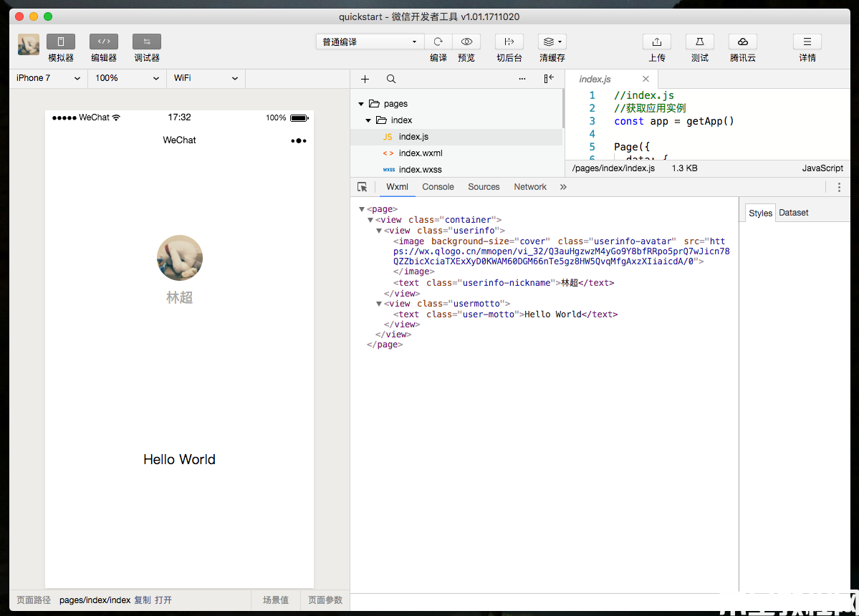Collapse the container view node
The image size is (859, 616).
pos(370,220)
